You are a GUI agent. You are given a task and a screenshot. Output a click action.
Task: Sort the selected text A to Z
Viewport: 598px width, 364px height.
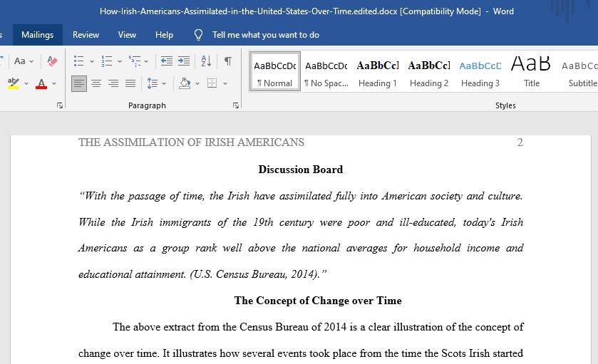point(206,61)
